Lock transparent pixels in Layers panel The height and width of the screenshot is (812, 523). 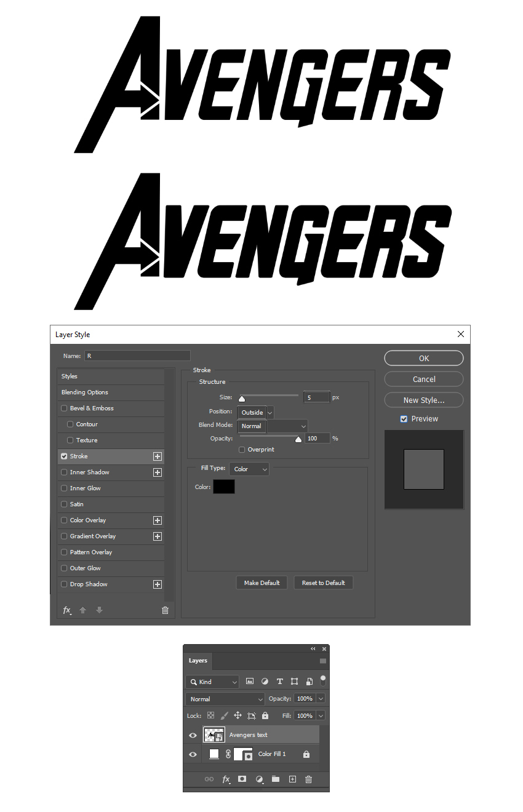[x=210, y=716]
